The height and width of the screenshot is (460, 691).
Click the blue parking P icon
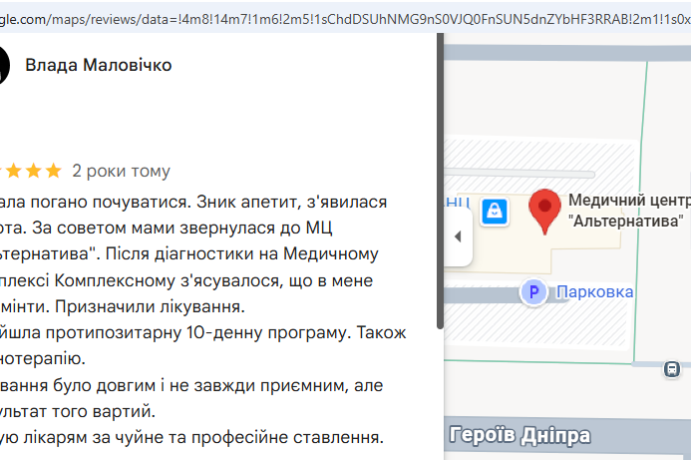[534, 292]
